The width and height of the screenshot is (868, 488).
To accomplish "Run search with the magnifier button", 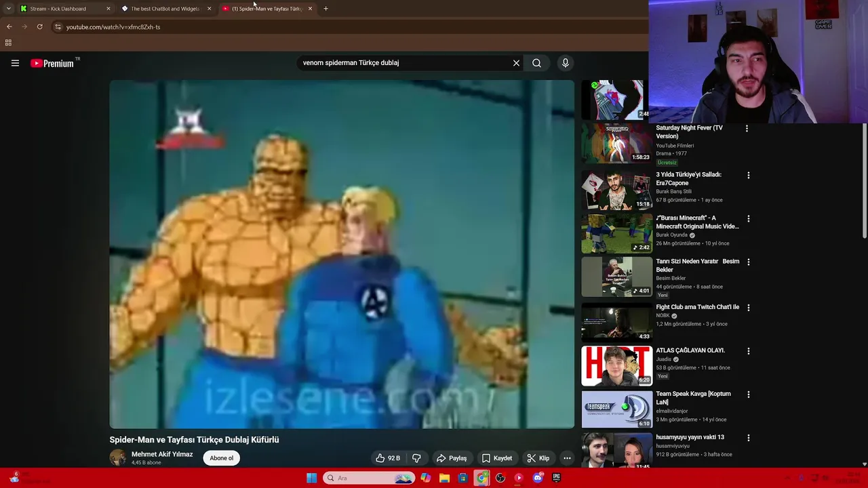I will tap(536, 63).
